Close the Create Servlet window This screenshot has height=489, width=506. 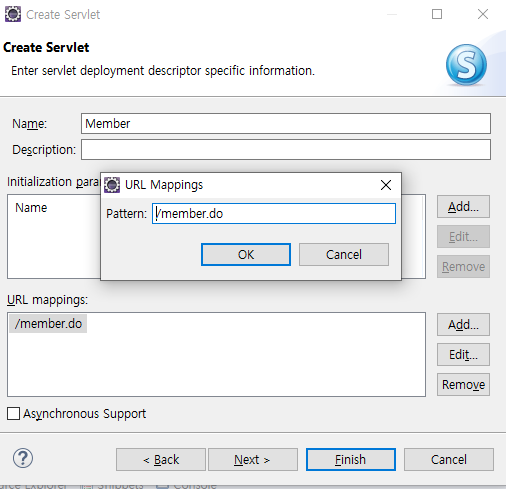483,14
